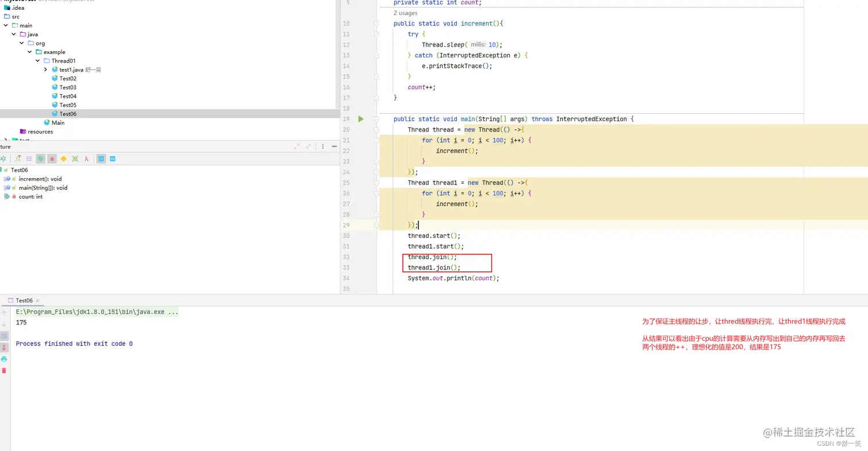Select Test05 in project tree
The height and width of the screenshot is (451, 868).
coord(68,105)
